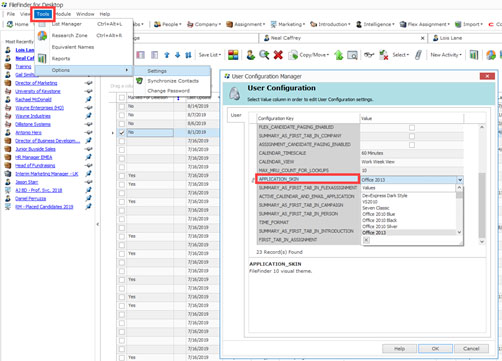This screenshot has height=361, width=502.
Task: Open the File menu
Action: 11,14
